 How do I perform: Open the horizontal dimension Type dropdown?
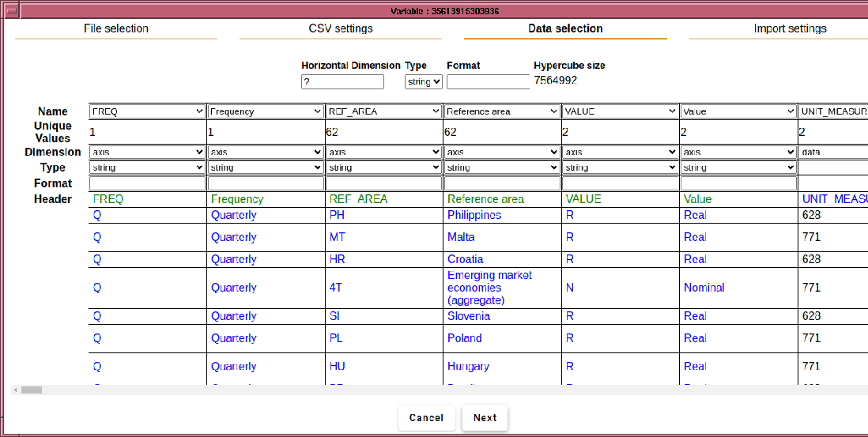coord(424,82)
